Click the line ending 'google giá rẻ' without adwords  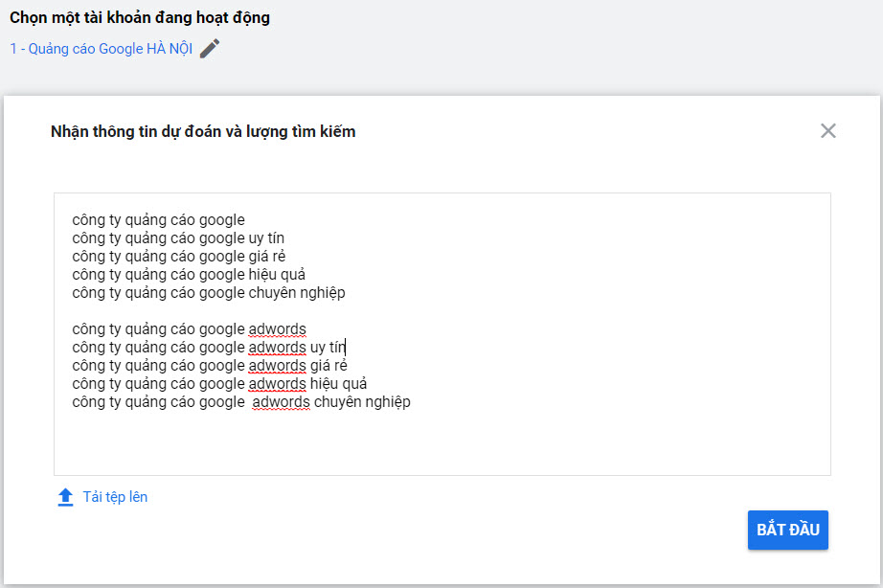(178, 257)
